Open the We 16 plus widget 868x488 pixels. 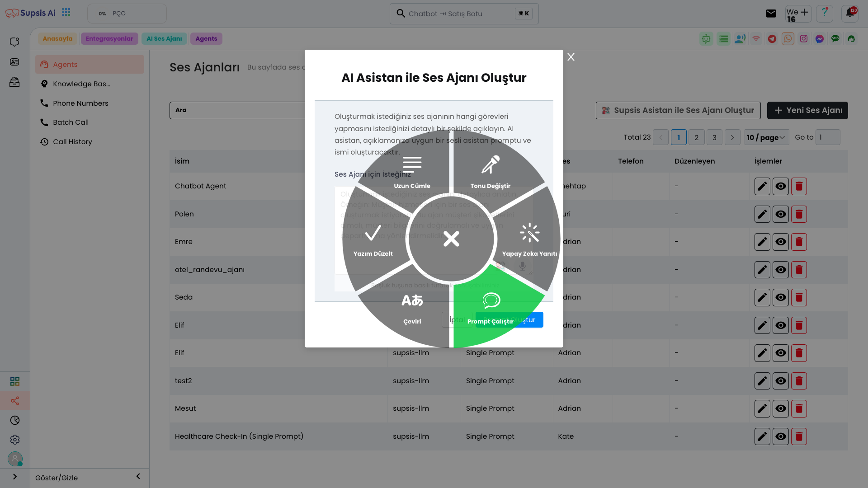point(798,14)
